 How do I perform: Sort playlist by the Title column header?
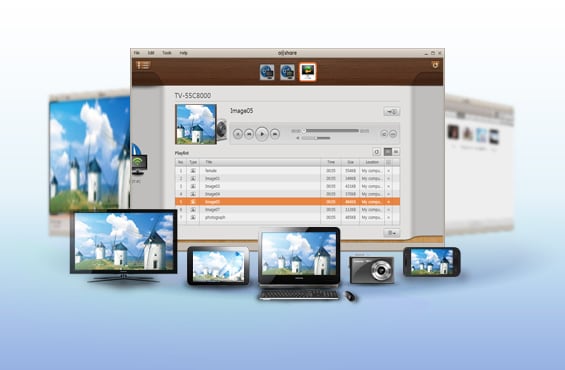click(260, 162)
